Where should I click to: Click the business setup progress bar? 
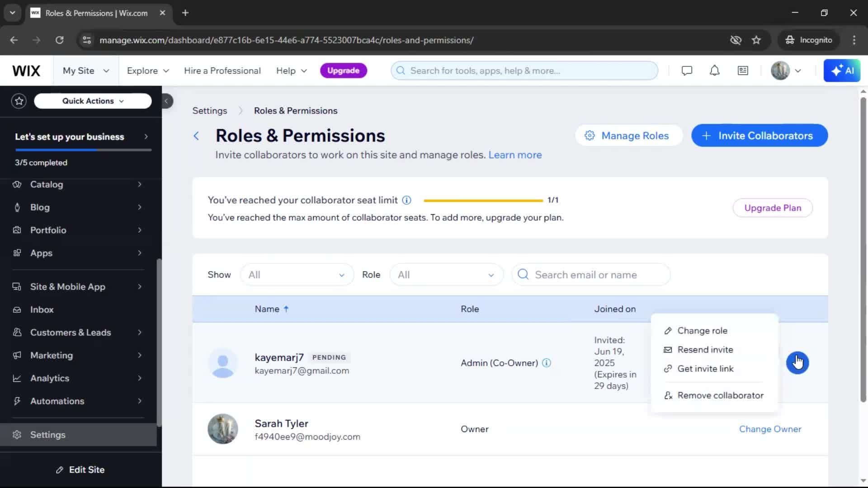pos(83,150)
